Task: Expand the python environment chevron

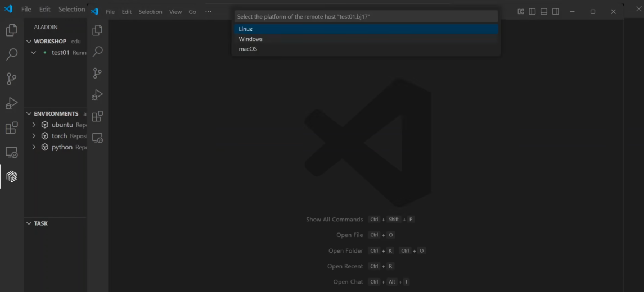Action: [x=34, y=147]
